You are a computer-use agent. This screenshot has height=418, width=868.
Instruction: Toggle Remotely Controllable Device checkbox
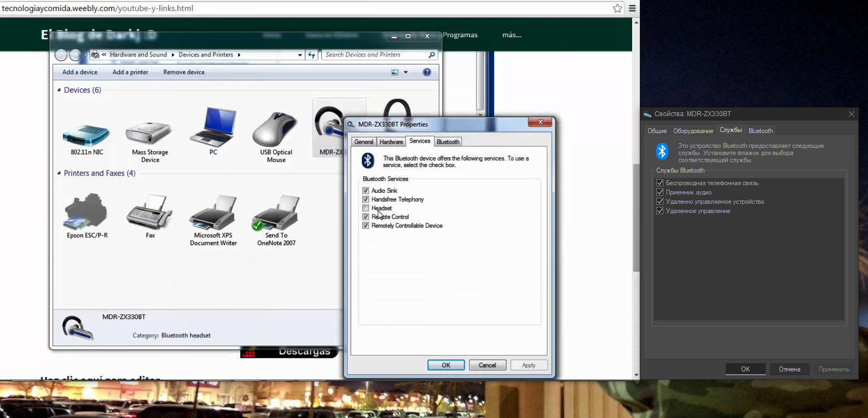(366, 226)
